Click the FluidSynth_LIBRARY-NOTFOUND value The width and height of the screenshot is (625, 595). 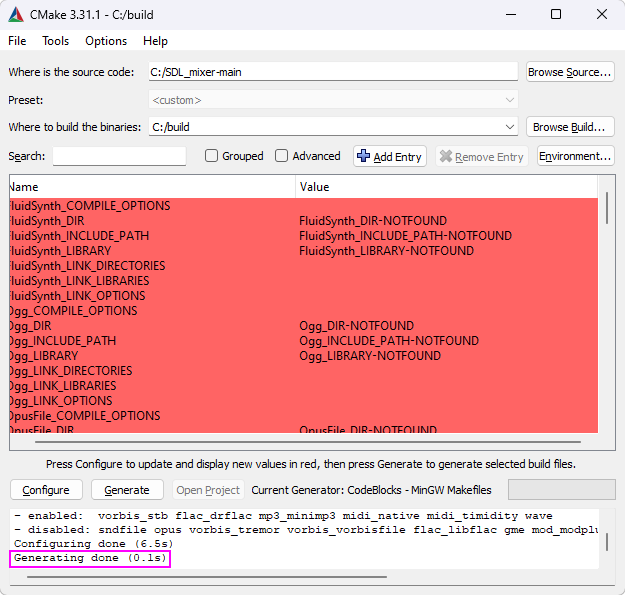(387, 251)
